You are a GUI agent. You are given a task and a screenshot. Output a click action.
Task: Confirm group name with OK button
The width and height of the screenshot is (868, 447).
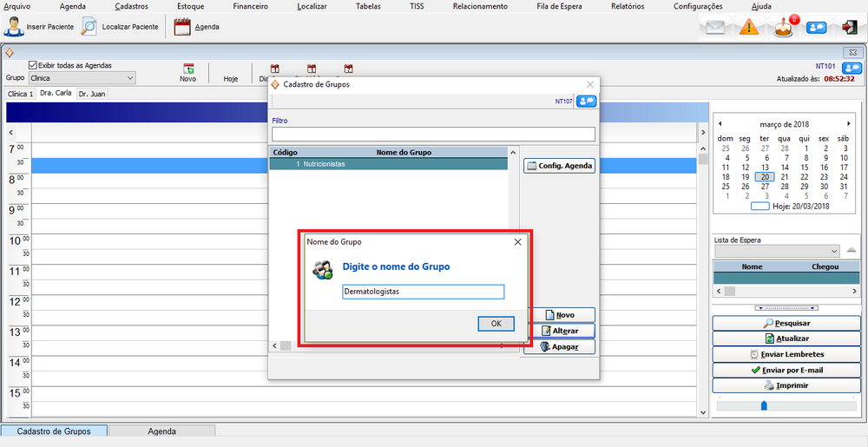(496, 324)
